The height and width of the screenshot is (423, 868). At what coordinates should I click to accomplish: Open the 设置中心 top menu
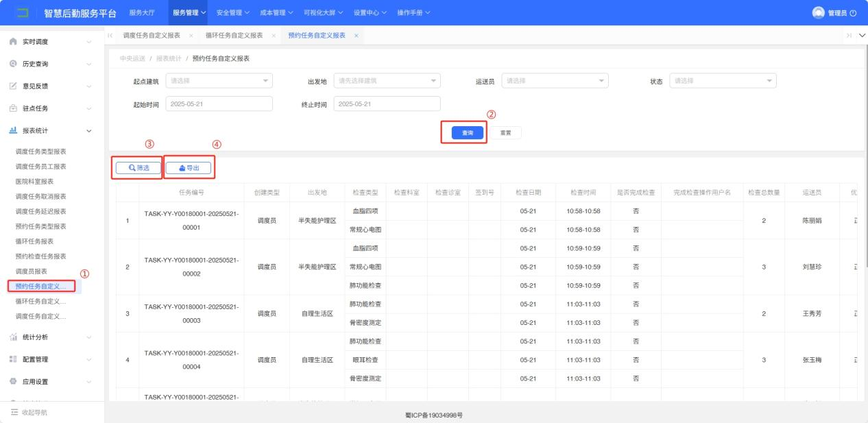pyautogui.click(x=370, y=13)
